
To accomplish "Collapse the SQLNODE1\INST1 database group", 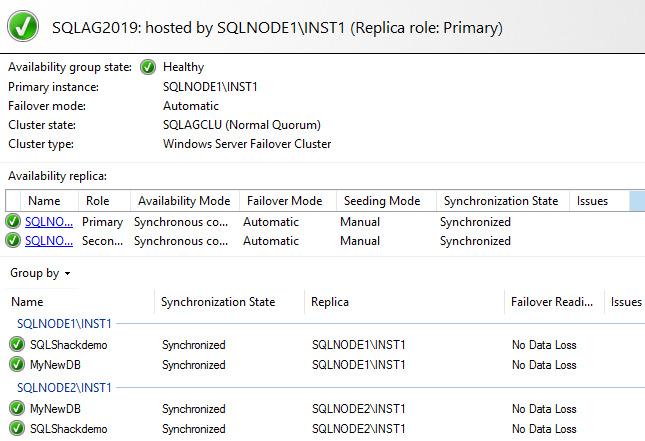I will point(65,324).
